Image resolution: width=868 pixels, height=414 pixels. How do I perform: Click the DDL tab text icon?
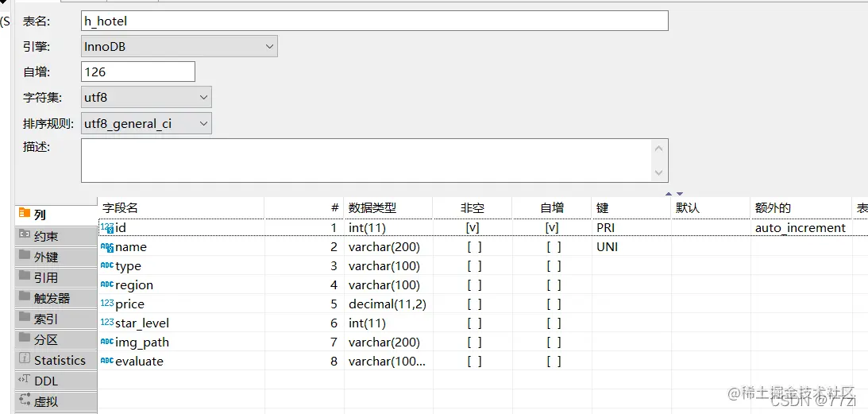pos(24,380)
